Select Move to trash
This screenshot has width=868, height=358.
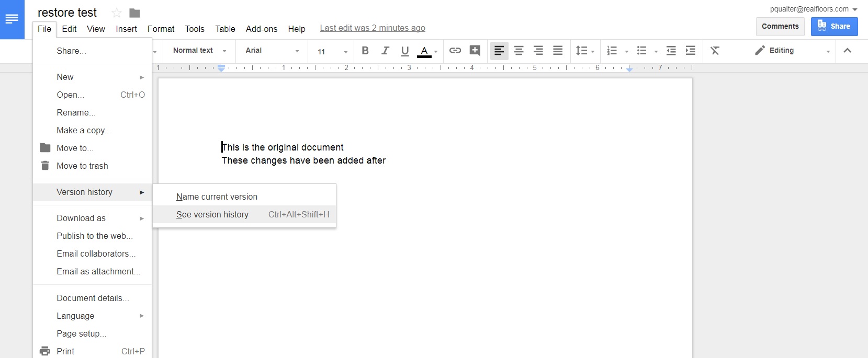[92, 166]
